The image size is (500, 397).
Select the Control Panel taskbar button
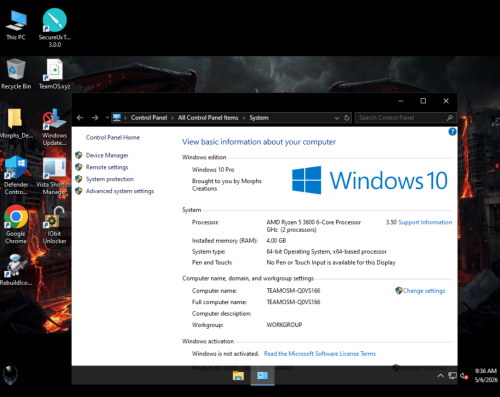point(262,376)
